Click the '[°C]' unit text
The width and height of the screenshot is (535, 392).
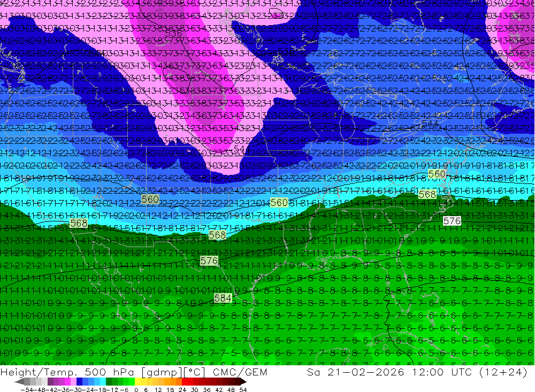[195, 372]
